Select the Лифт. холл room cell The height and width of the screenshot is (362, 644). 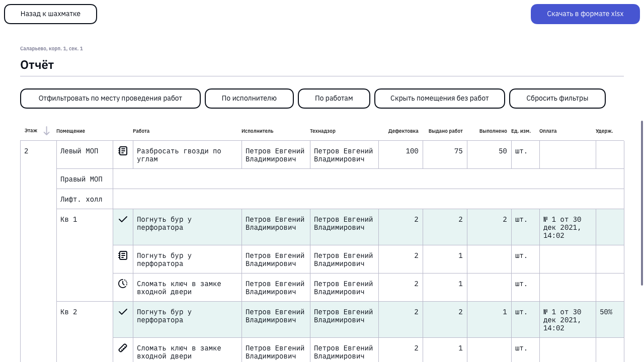click(85, 199)
